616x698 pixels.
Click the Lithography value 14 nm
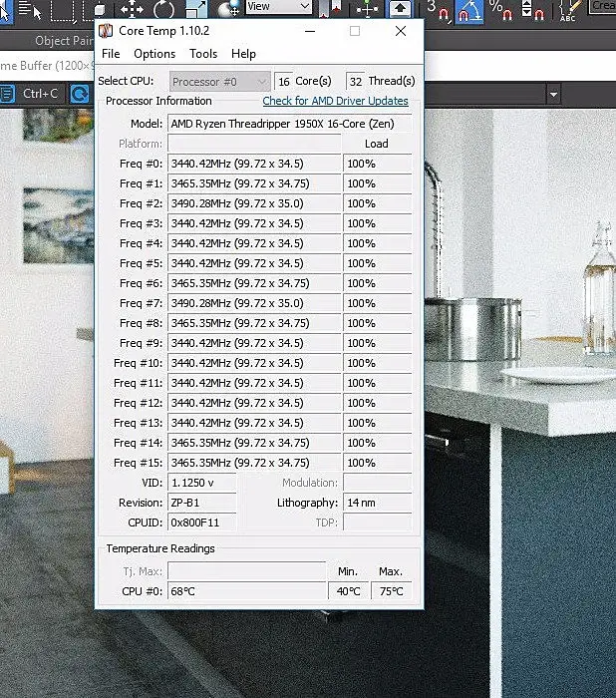coord(378,503)
